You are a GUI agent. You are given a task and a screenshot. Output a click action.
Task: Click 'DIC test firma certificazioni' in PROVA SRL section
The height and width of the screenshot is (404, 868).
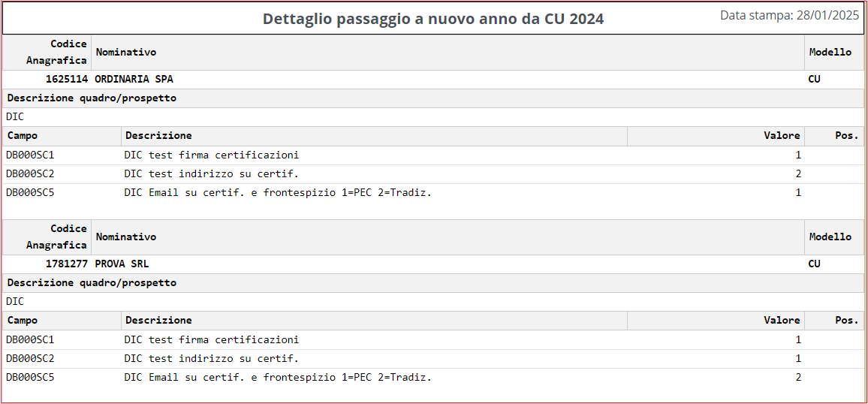point(211,339)
